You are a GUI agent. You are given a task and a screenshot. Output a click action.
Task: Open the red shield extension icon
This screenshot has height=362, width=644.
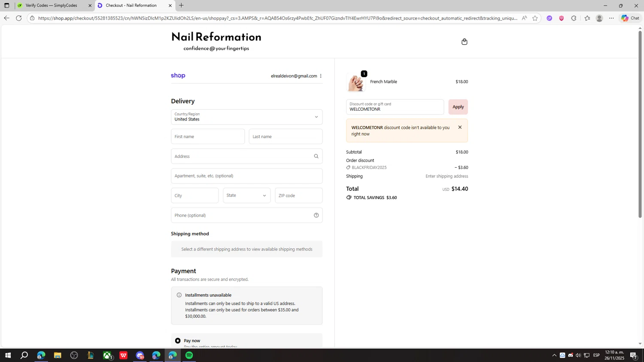click(561, 18)
